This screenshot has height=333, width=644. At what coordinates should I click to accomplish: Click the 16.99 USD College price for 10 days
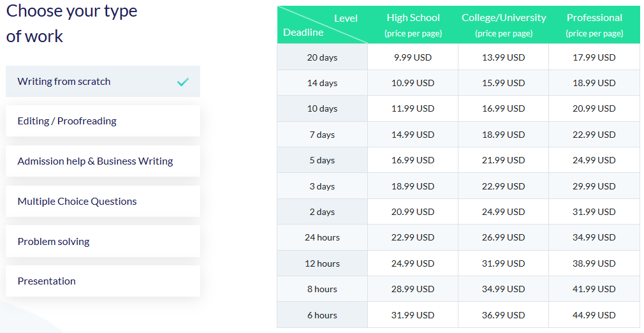[504, 108]
